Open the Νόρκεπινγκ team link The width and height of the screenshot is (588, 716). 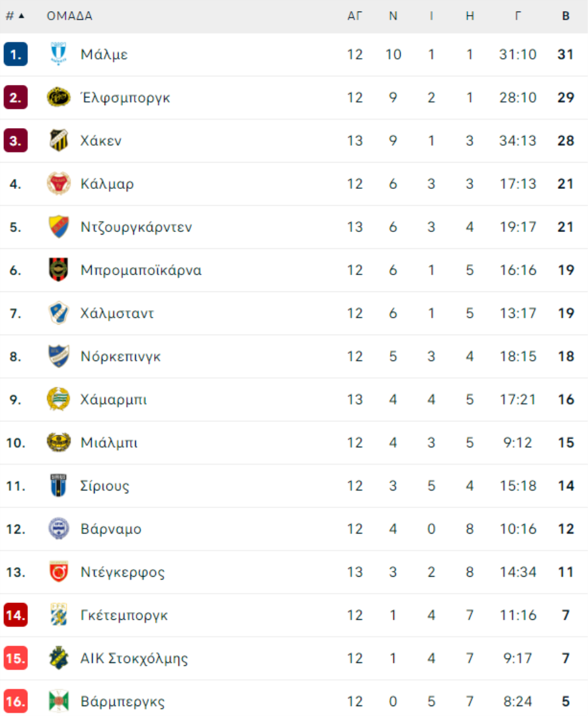120,357
